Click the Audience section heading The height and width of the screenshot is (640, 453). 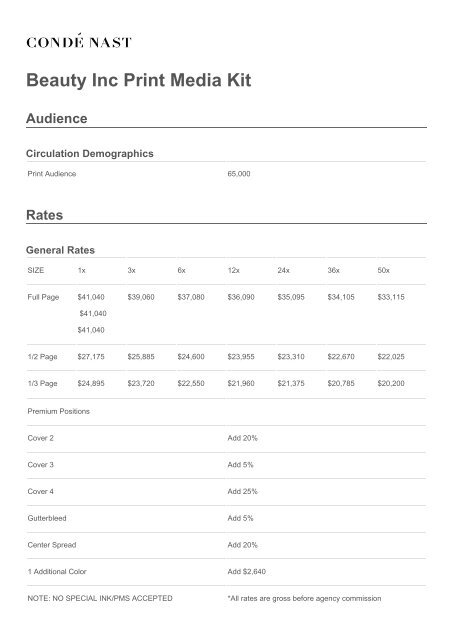click(x=57, y=118)
